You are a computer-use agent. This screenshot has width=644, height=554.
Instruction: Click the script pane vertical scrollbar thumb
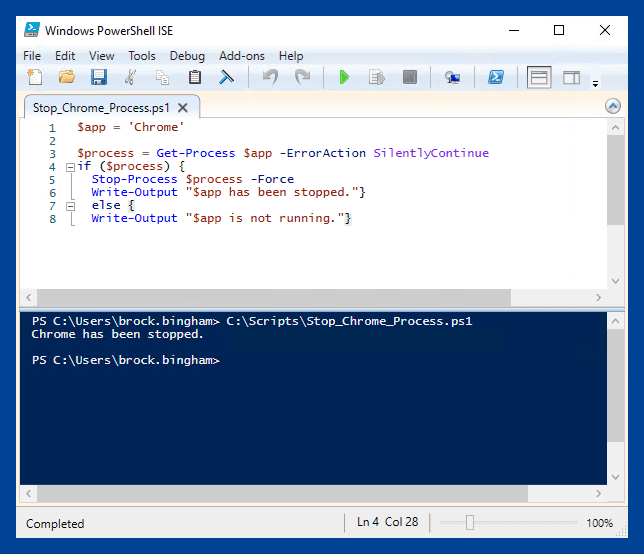[615, 180]
